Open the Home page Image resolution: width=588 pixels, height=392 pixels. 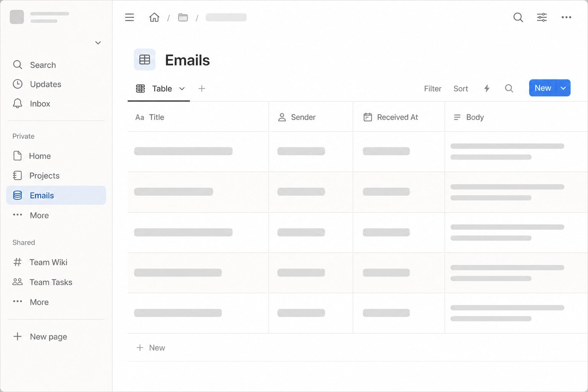[x=56, y=156]
